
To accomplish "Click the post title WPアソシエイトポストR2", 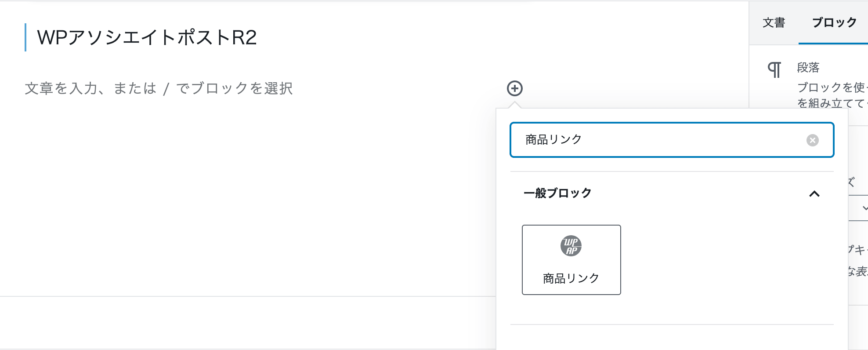I will 147,37.
